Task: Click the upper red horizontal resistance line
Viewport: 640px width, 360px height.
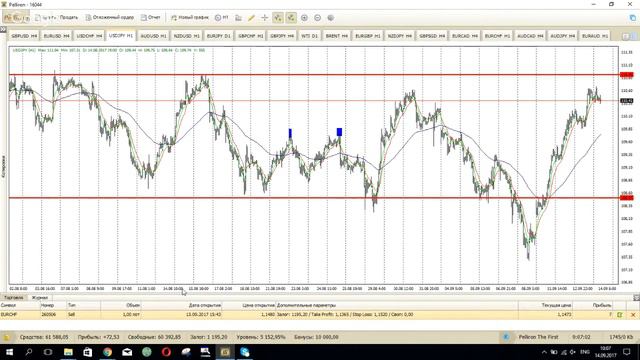Action: point(314,75)
